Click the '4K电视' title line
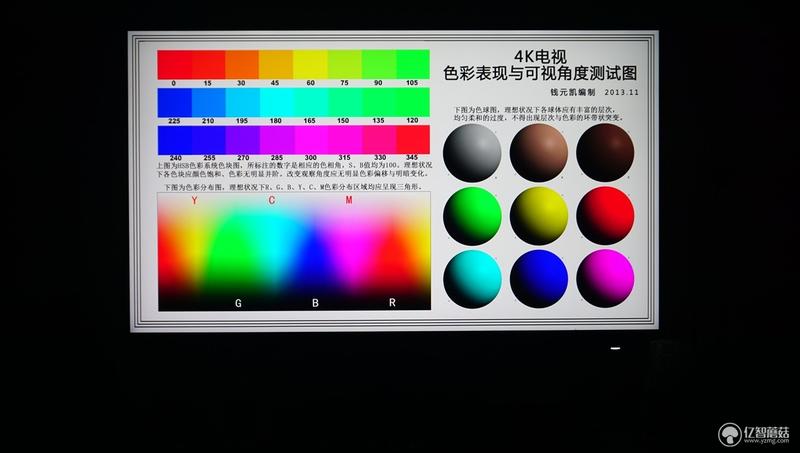Viewport: 800px width, 453px height. pos(540,56)
